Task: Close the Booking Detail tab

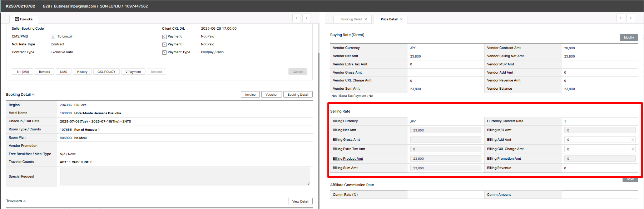Action: tap(366, 19)
